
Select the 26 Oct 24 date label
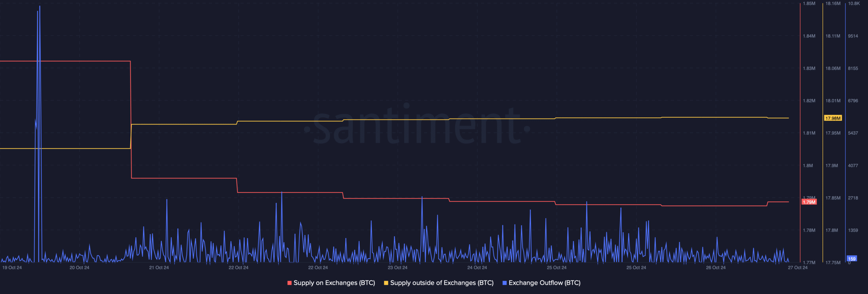pos(716,268)
